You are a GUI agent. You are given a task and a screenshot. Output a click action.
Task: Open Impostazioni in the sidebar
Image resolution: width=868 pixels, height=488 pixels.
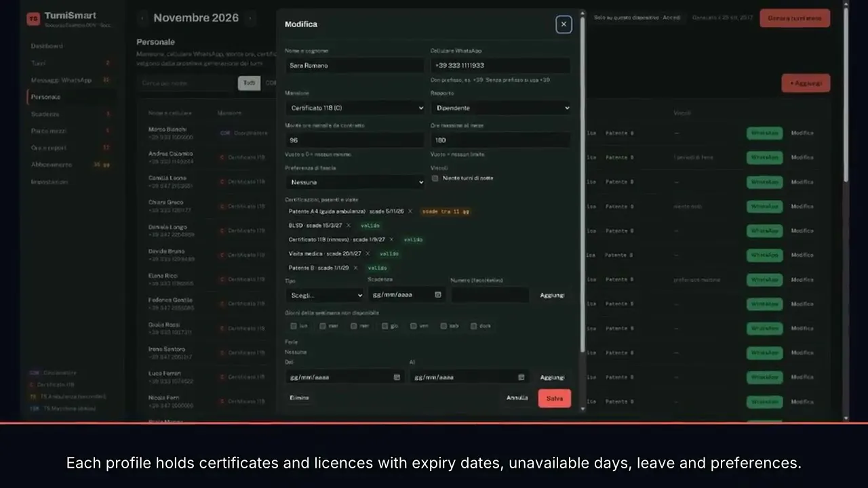[x=50, y=182]
